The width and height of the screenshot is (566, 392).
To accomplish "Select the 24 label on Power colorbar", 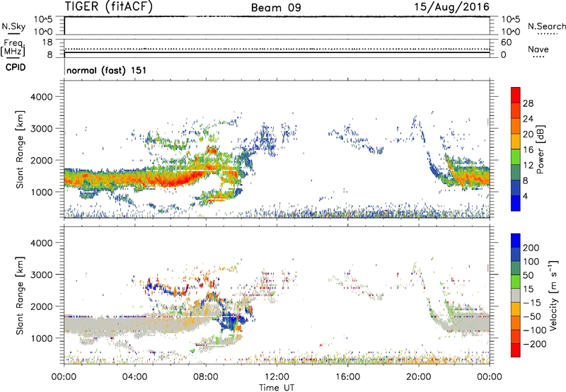I will click(x=528, y=119).
